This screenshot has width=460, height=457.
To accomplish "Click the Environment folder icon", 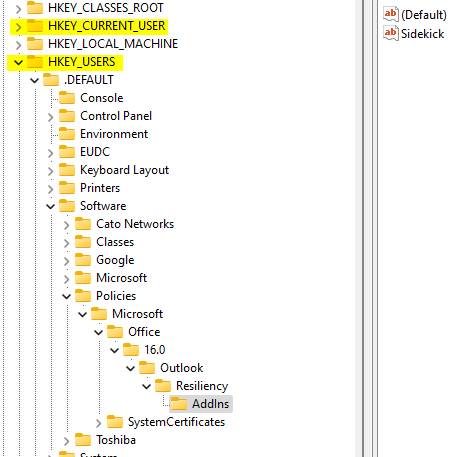I will click(x=67, y=133).
